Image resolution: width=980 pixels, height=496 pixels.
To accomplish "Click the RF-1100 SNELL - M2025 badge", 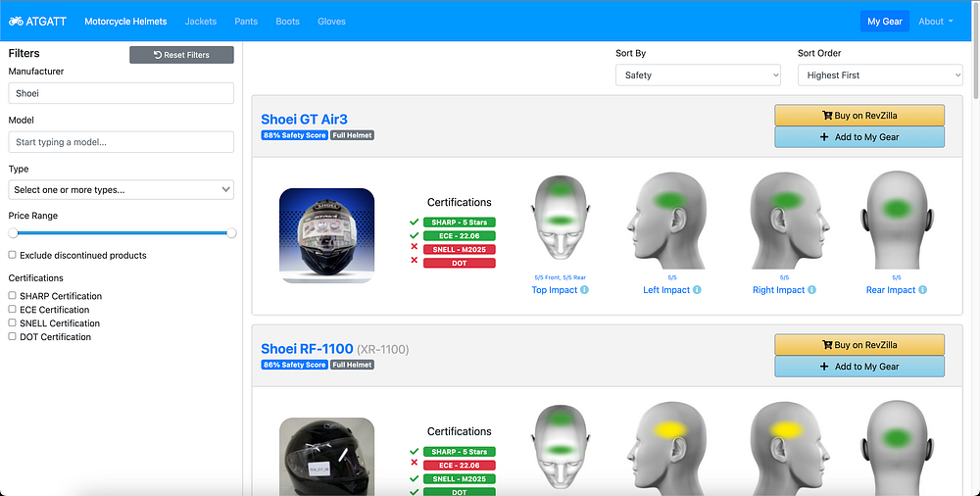I will point(460,479).
